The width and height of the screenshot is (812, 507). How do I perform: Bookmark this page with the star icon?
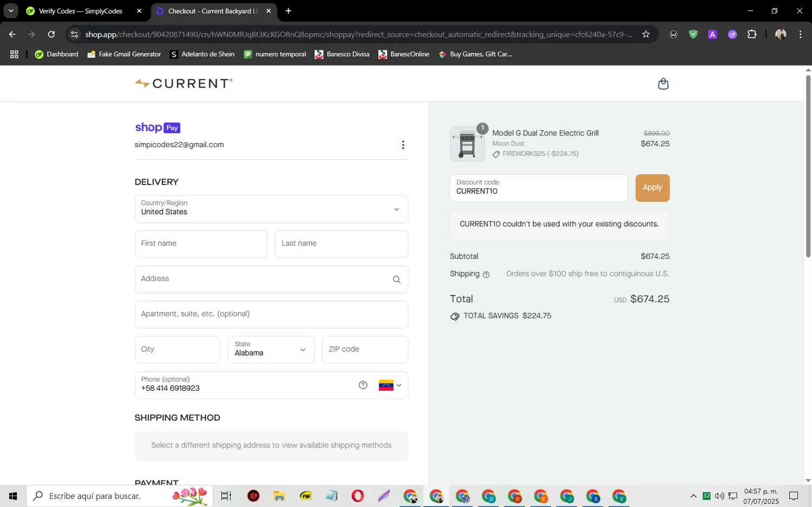coord(646,34)
